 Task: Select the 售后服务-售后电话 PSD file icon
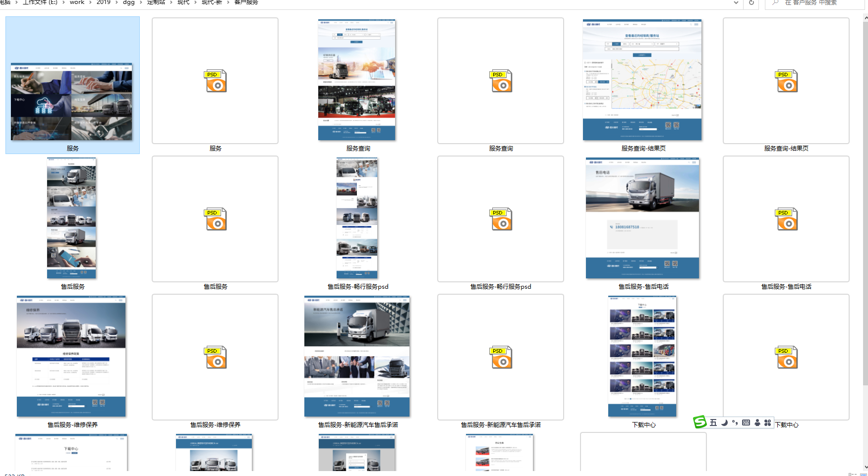(786, 219)
